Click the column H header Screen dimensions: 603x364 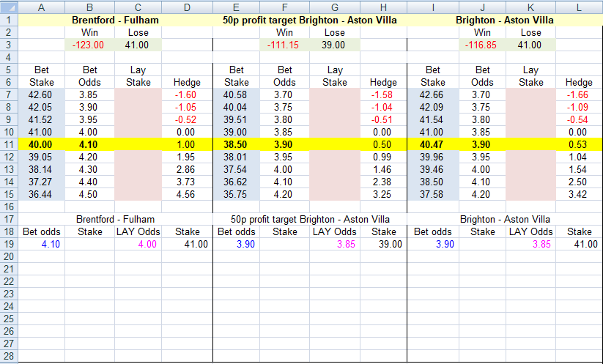coord(382,7)
